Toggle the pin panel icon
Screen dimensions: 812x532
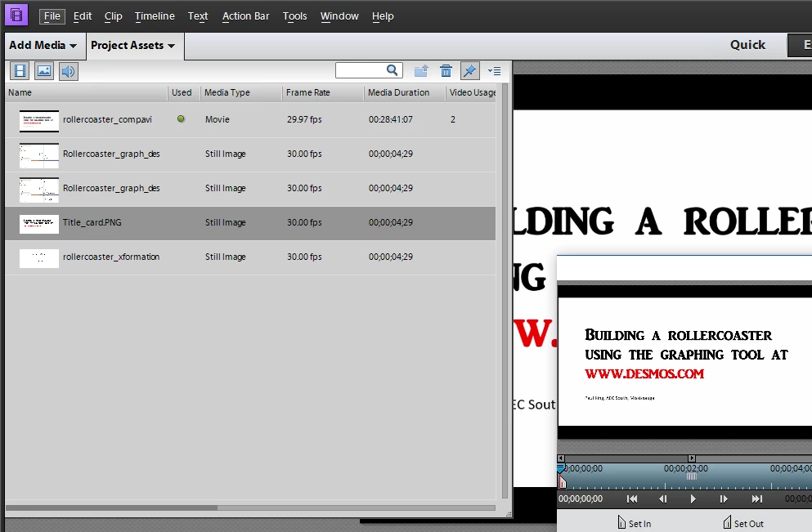coord(469,70)
